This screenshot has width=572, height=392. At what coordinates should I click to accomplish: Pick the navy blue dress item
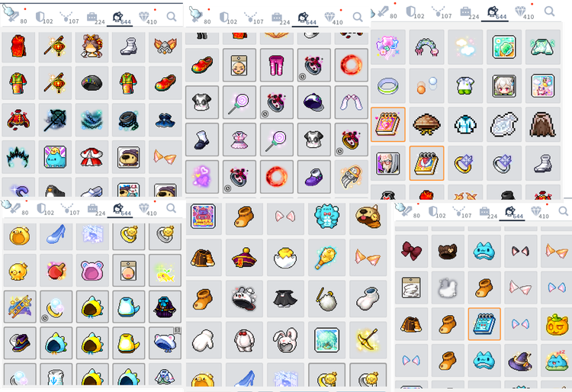pos(165,120)
